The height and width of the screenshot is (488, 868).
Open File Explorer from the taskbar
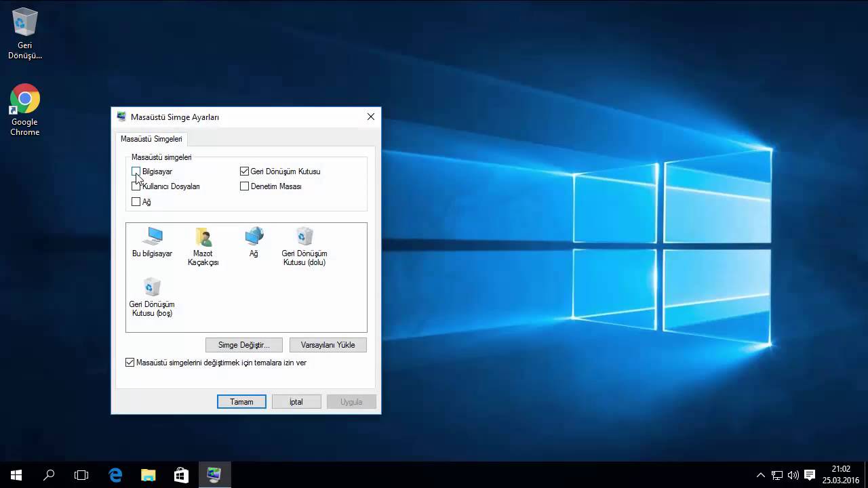click(x=148, y=474)
